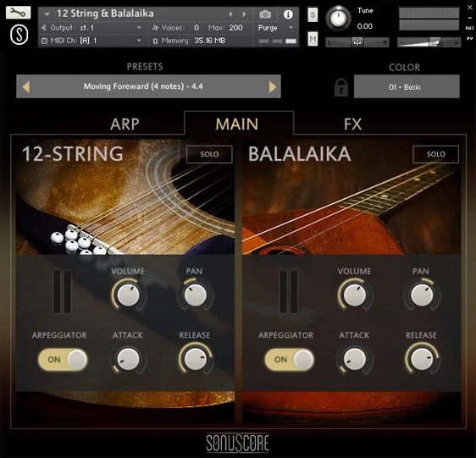
Task: Solo the 12-String layer
Action: tap(209, 154)
